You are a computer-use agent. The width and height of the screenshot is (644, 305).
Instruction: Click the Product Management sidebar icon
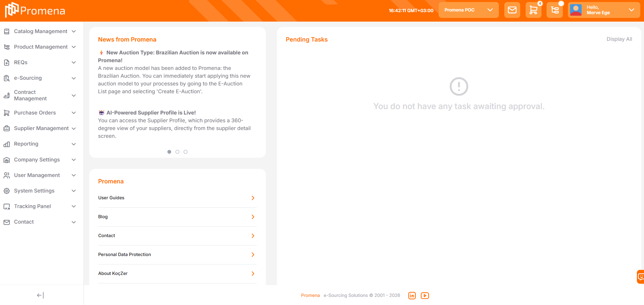[x=7, y=47]
